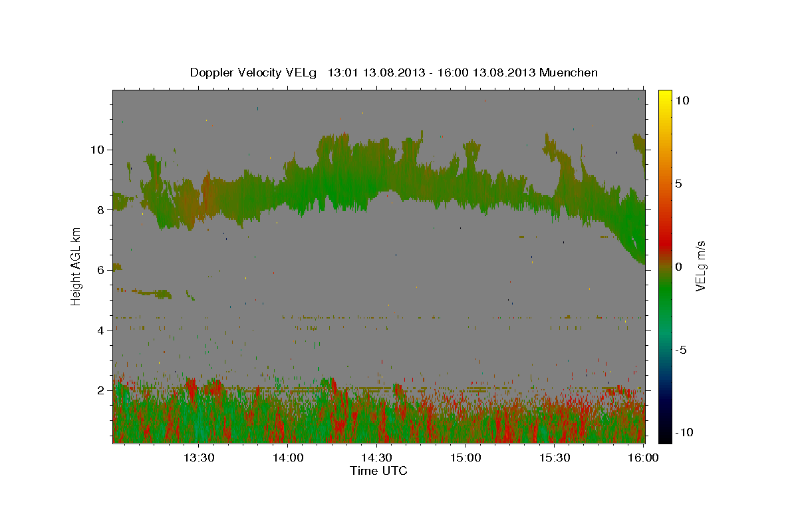Click the 16:00 time tick label

(x=644, y=458)
